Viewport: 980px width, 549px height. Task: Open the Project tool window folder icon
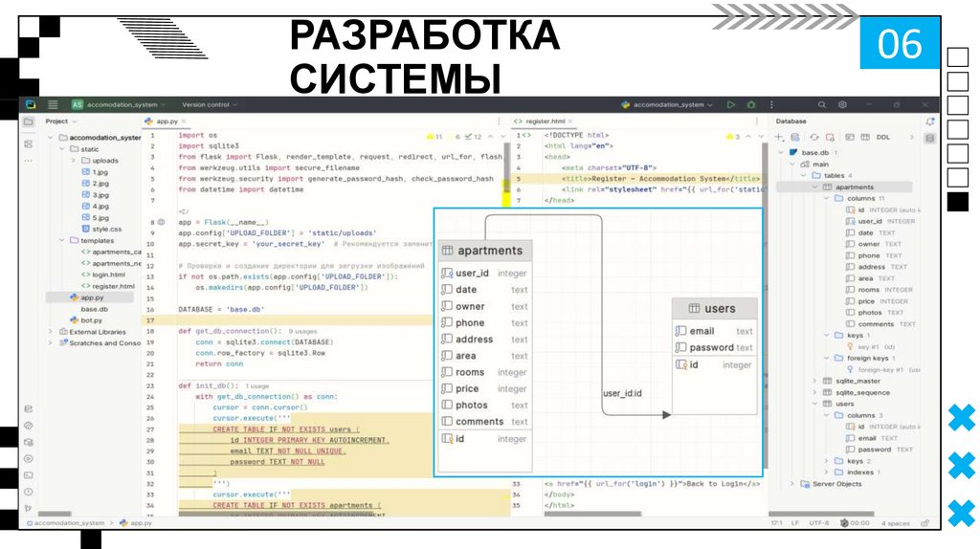tap(28, 121)
